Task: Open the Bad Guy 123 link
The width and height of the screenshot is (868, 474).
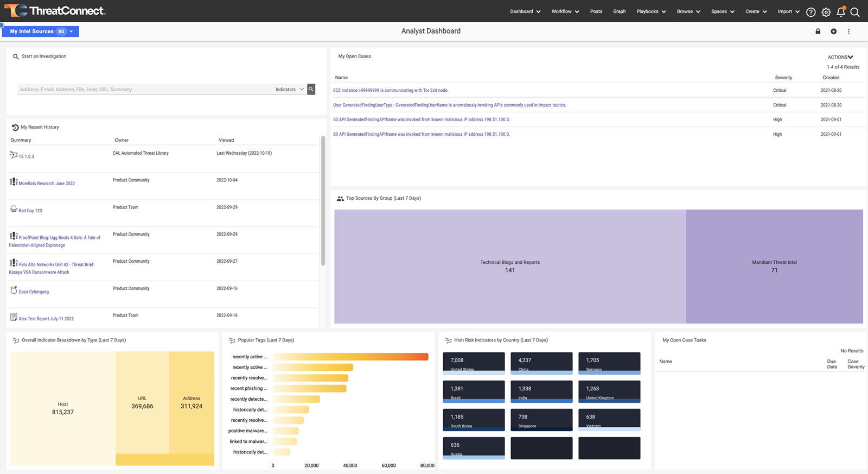Action: pos(30,211)
